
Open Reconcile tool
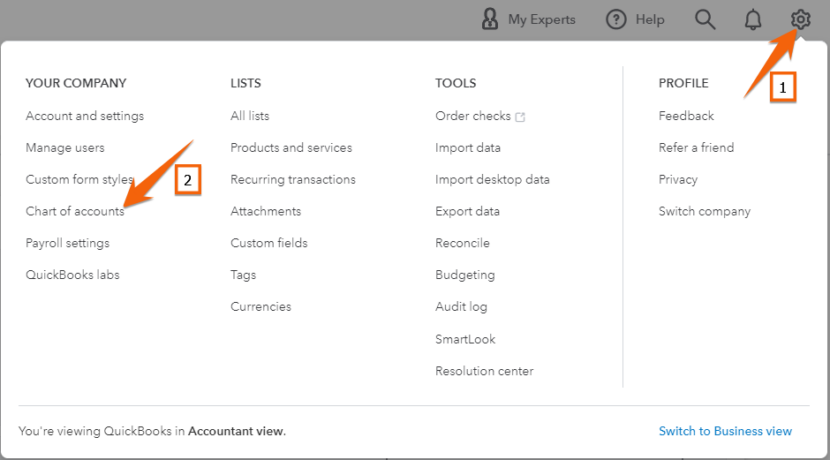point(462,243)
